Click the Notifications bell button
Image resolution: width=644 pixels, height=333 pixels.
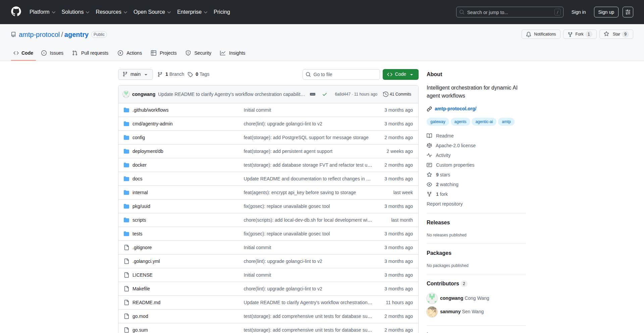click(541, 34)
